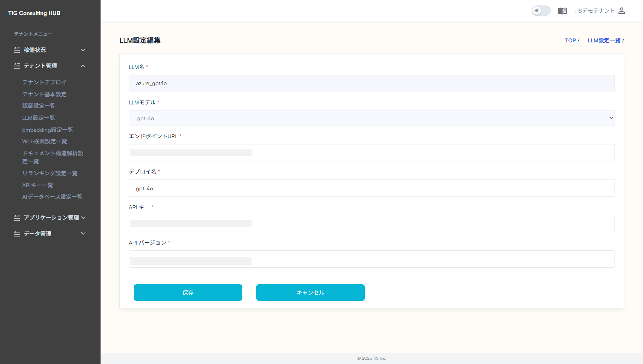Focus the デプロイ名 input field
The image size is (643, 364).
[x=372, y=188]
